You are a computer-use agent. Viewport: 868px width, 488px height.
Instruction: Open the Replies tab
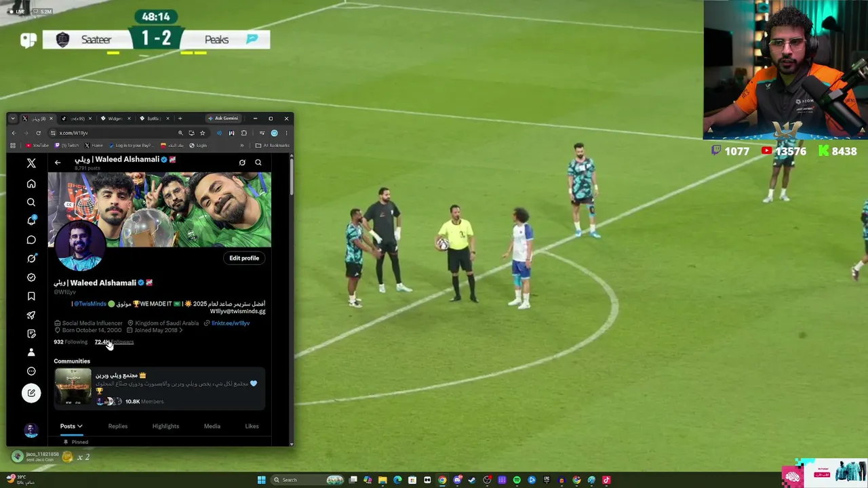point(118,426)
